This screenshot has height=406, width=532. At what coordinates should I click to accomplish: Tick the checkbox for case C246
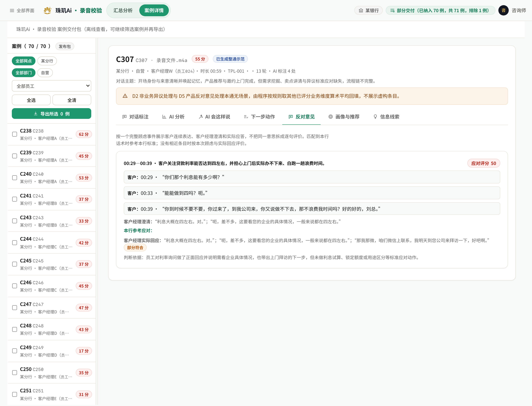(15, 286)
